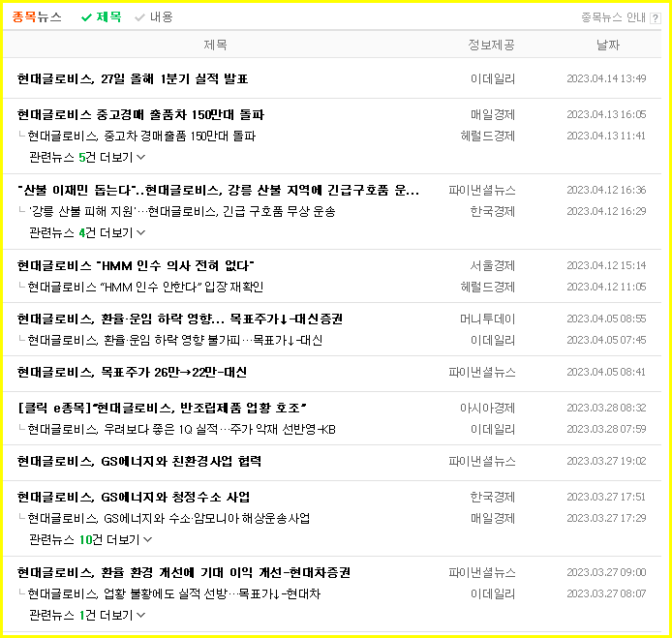Click the 제목 column header
This screenshot has height=638, width=672.
pos(215,45)
